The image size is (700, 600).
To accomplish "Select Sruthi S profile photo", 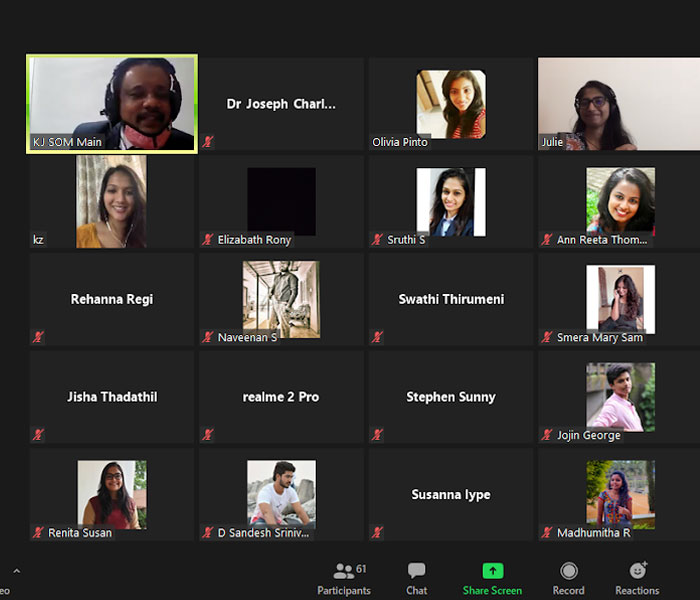I will pyautogui.click(x=451, y=202).
